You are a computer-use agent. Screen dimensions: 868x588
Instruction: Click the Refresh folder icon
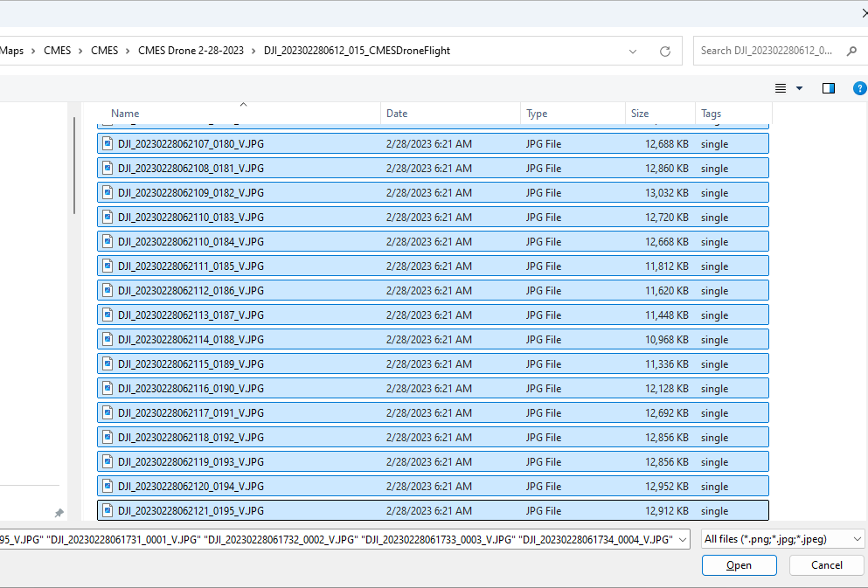pos(665,52)
